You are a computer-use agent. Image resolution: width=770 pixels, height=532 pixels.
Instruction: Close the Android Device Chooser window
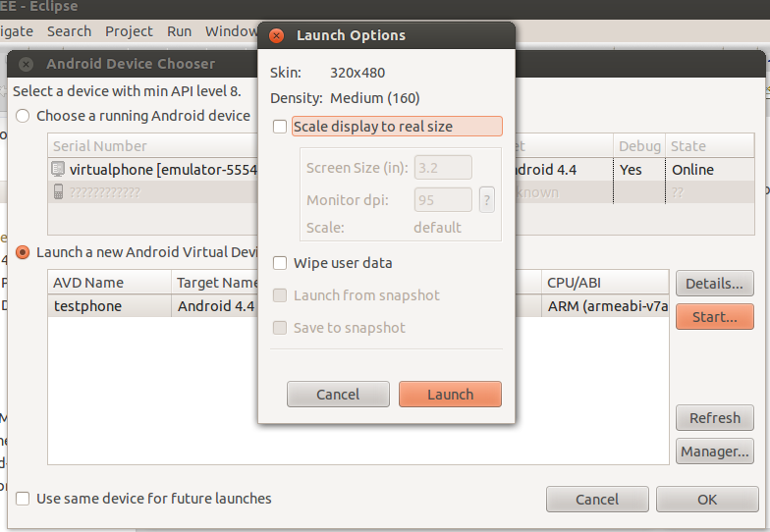[26, 64]
